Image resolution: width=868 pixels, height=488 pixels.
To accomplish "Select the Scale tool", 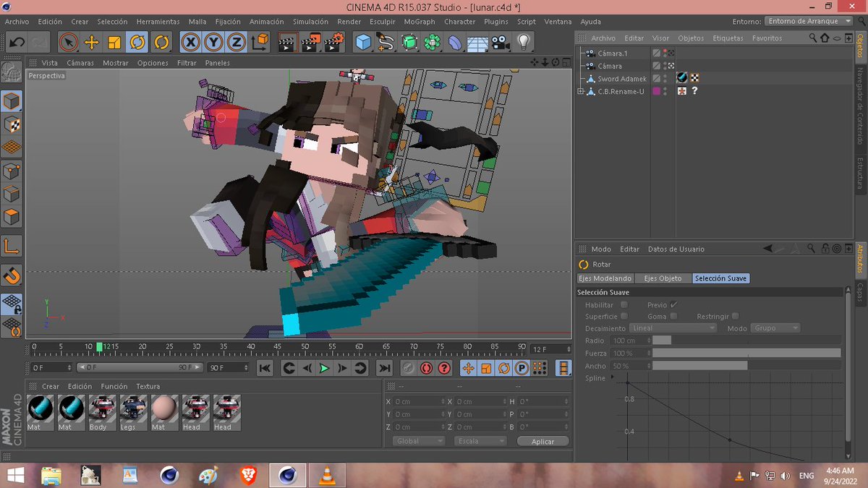I will [x=114, y=42].
